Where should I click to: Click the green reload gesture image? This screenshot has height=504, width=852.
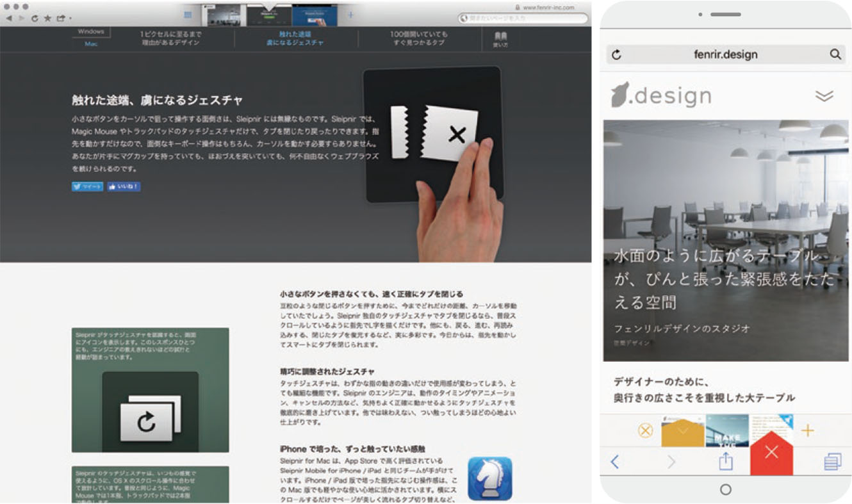coord(150,390)
